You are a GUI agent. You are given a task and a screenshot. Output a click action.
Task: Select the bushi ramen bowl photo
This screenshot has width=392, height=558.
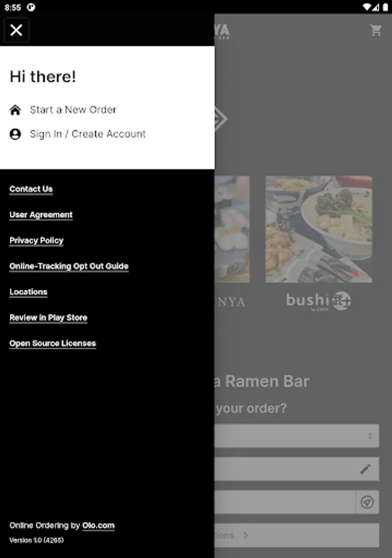(x=319, y=229)
